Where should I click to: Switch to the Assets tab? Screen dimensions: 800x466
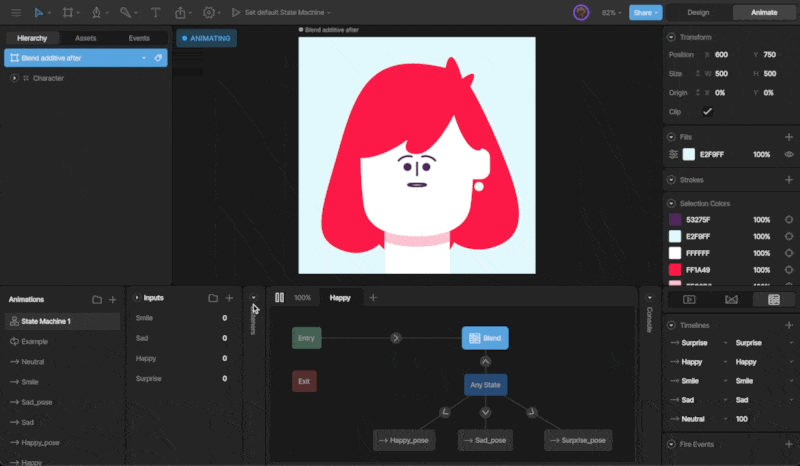click(x=86, y=38)
